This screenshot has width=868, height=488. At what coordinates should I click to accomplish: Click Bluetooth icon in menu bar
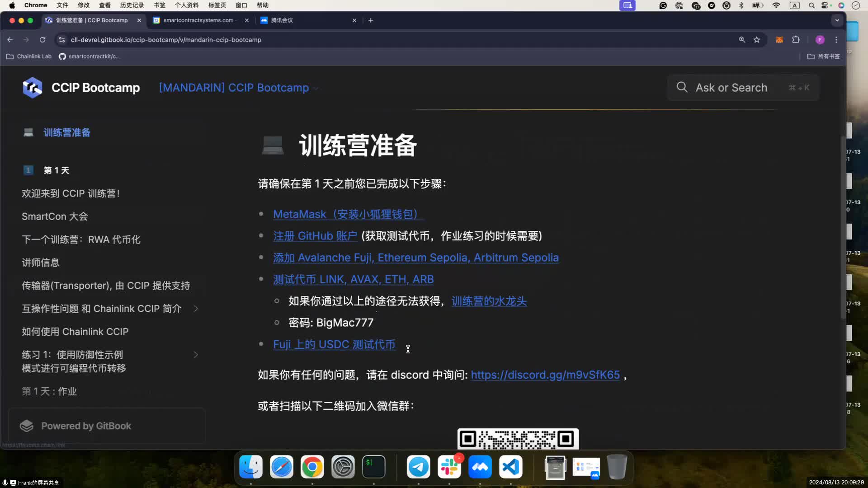tap(741, 5)
